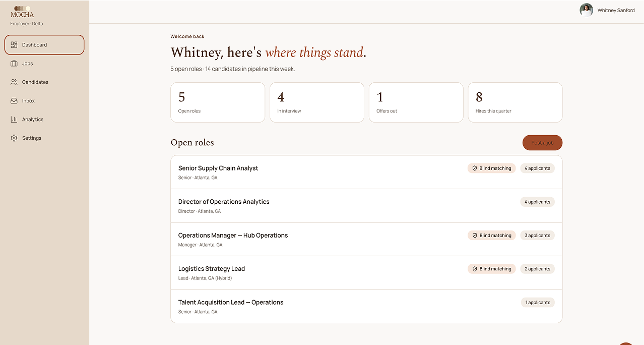Screen dimensions: 644x345
Task: Click the 2 applicants badge
Action: click(x=538, y=269)
